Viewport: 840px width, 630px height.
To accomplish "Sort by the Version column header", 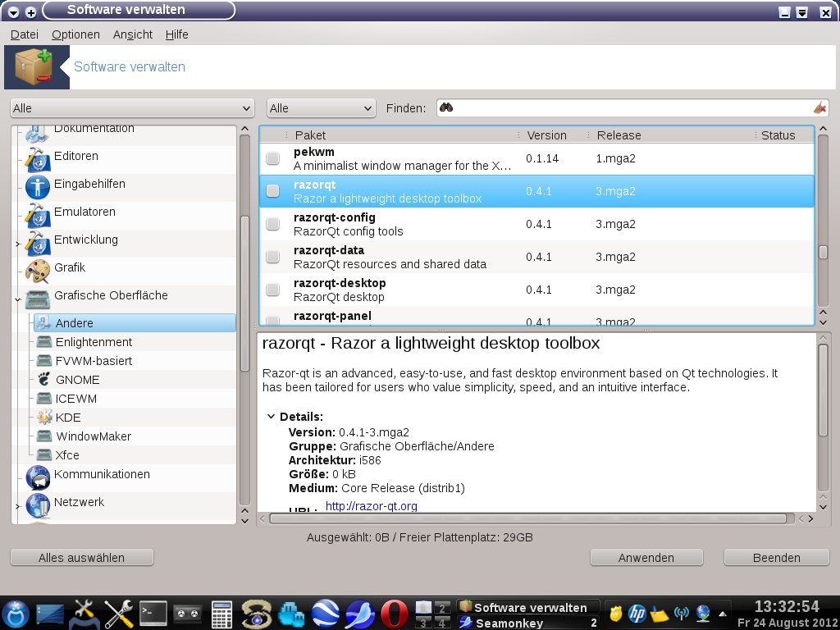I will point(553,135).
